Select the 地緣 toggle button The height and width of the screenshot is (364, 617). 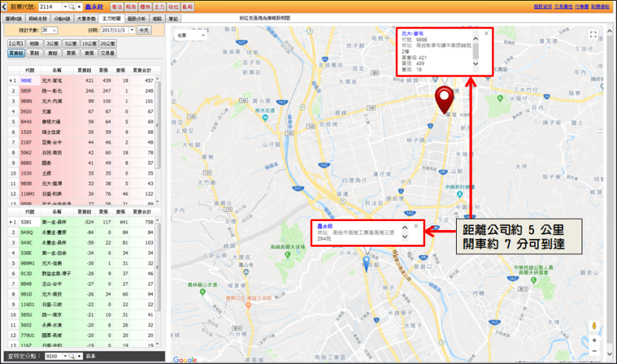(34, 44)
